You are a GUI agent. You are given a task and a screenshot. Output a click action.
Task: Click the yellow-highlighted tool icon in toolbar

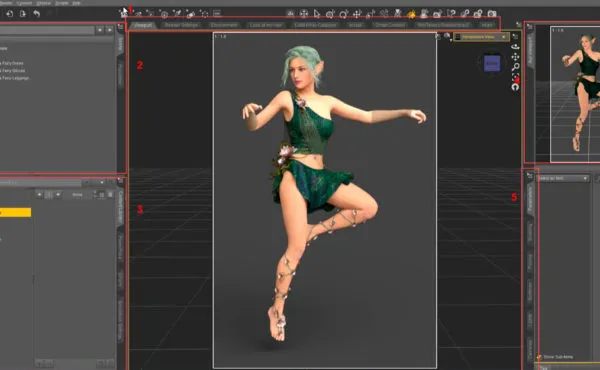coord(411,15)
